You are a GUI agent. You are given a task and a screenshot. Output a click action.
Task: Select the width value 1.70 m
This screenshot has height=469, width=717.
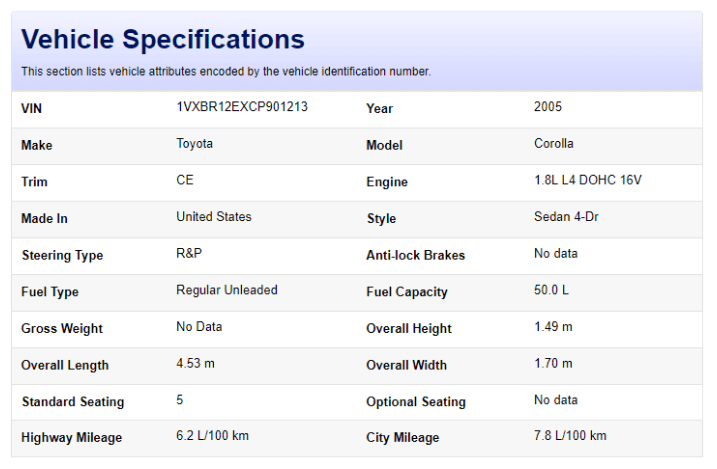(553, 363)
